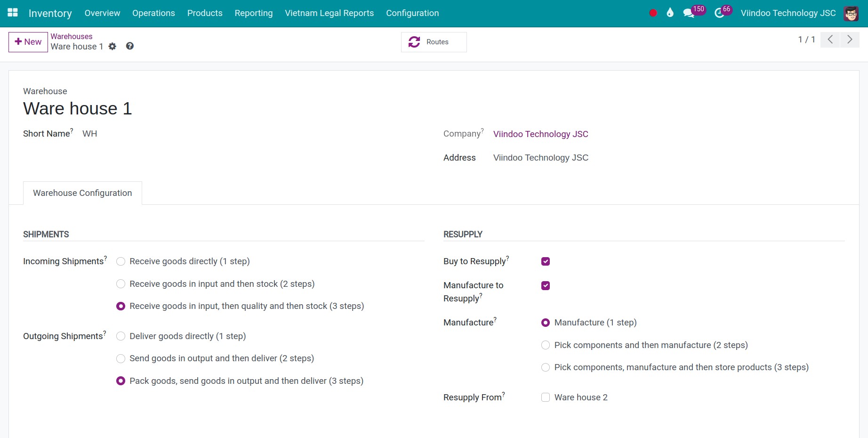Go back to Warehouses breadcrumb
This screenshot has height=438, width=868.
(x=72, y=36)
